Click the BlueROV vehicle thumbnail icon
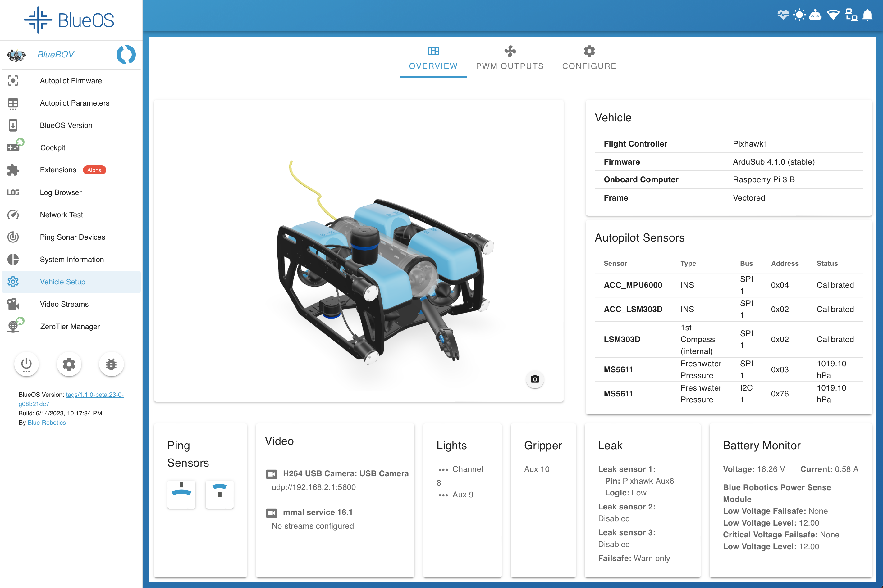 (x=16, y=55)
